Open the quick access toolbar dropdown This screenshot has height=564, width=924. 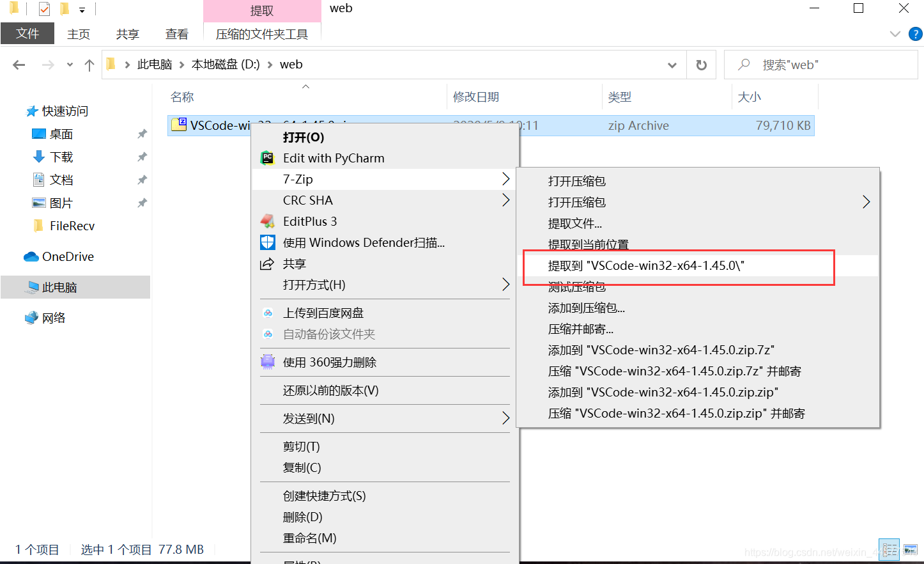82,10
